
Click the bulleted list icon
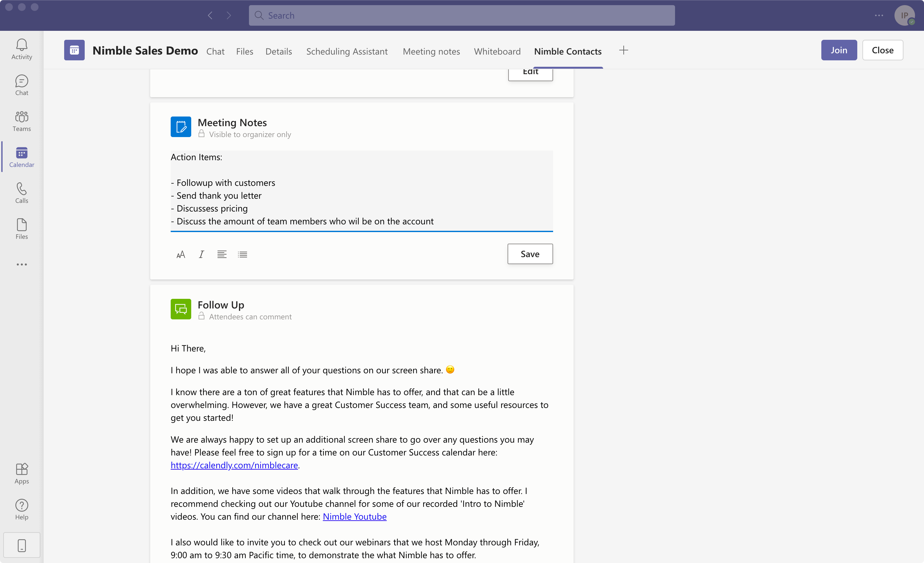click(x=242, y=254)
